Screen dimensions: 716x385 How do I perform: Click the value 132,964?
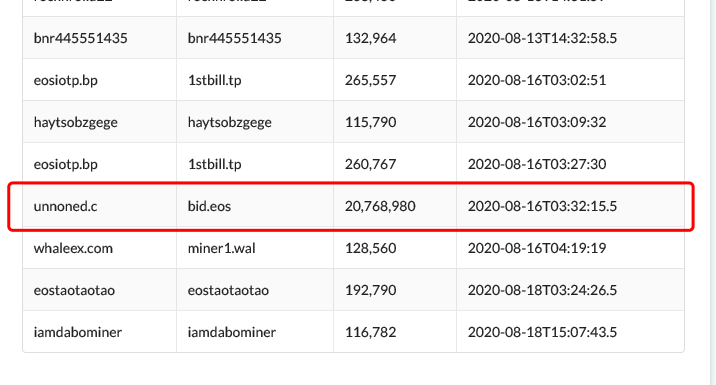(370, 38)
